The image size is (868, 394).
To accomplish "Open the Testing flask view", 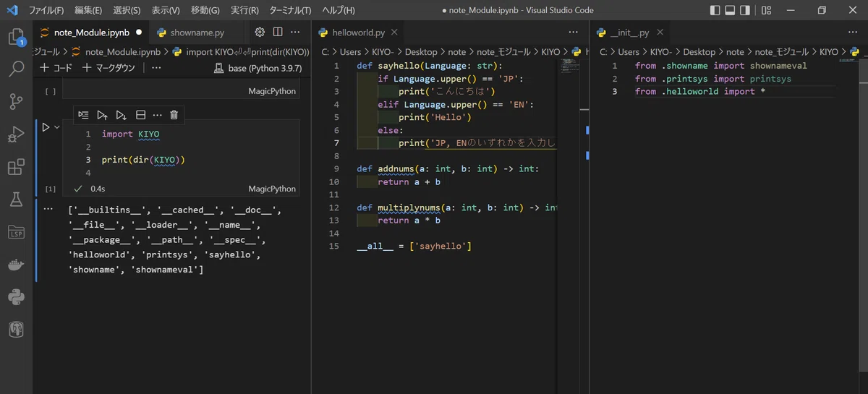I will (16, 200).
